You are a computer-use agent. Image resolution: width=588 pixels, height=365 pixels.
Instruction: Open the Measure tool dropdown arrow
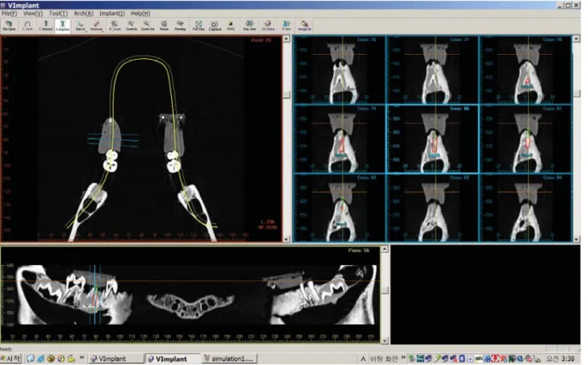[x=103, y=31]
